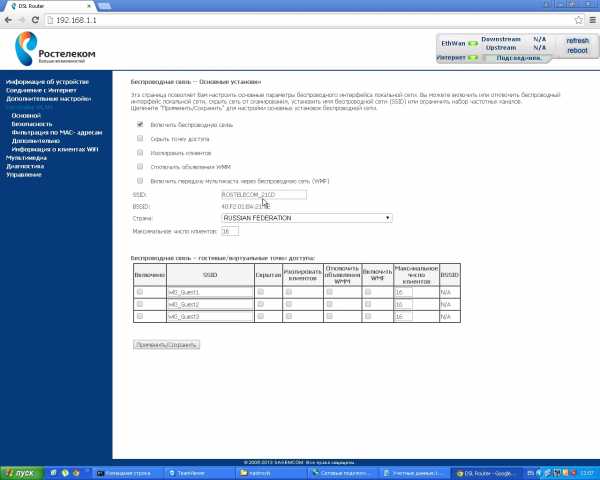Edit the wl0_Guest1 SSID field
The image size is (600, 480).
210,292
